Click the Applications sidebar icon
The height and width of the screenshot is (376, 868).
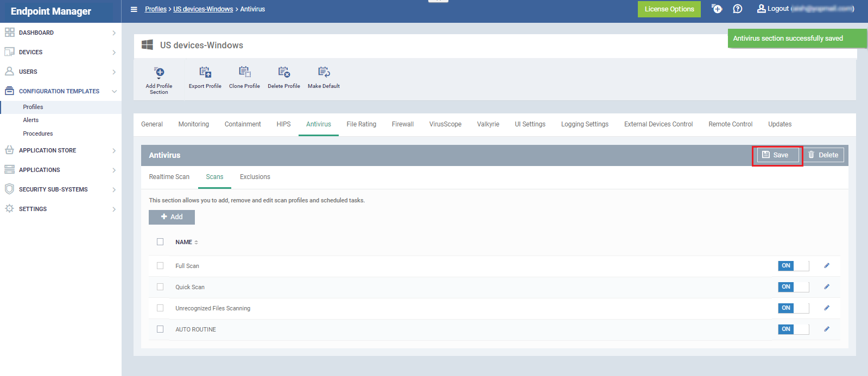click(x=9, y=170)
